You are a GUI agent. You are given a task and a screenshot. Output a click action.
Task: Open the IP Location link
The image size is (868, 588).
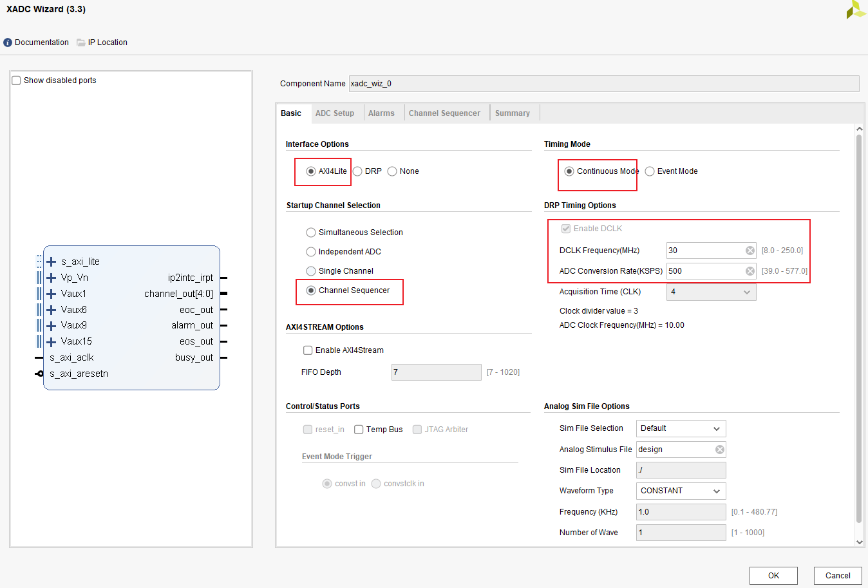[108, 43]
